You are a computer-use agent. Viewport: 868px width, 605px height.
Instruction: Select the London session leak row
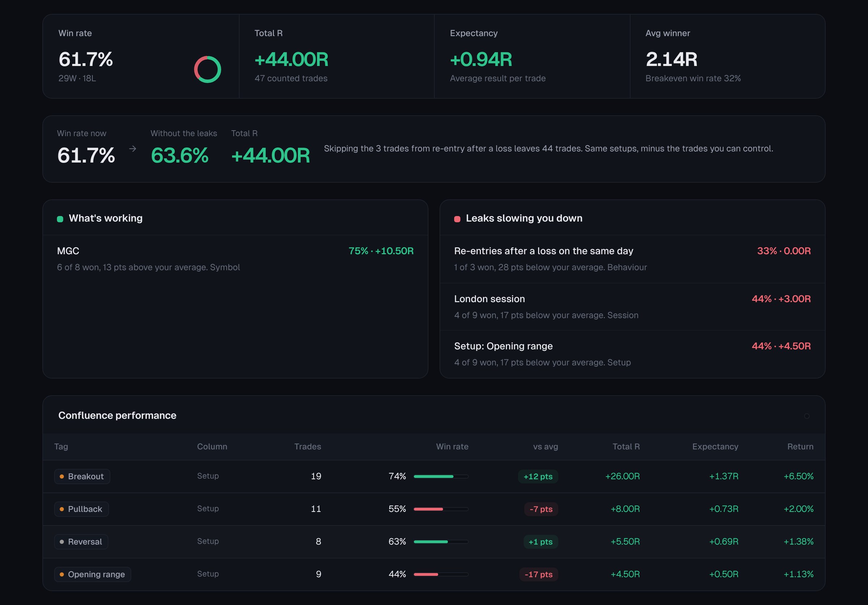[x=632, y=306]
